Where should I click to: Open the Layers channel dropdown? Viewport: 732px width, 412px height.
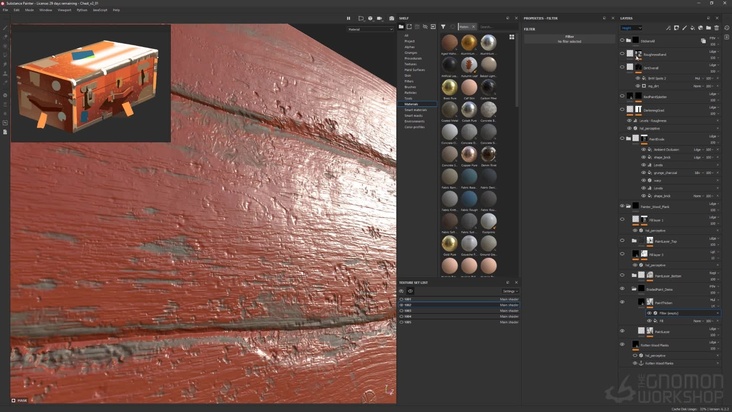click(631, 28)
